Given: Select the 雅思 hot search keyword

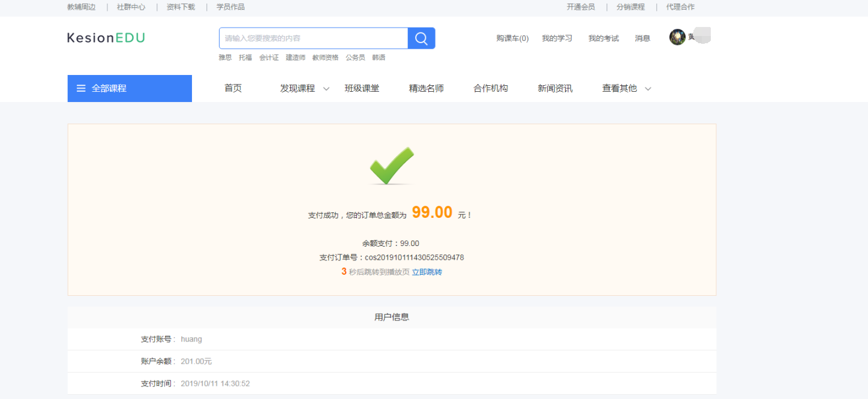Looking at the screenshot, I should pyautogui.click(x=225, y=58).
